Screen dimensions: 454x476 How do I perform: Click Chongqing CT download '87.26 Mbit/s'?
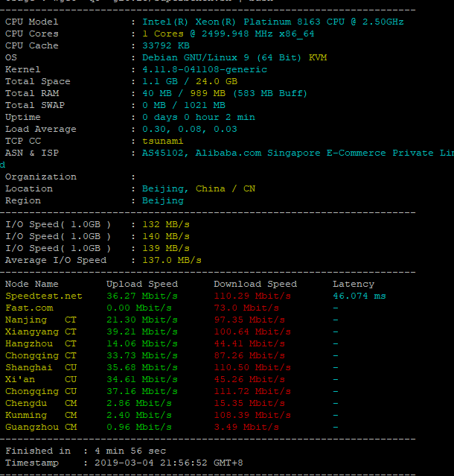click(249, 355)
